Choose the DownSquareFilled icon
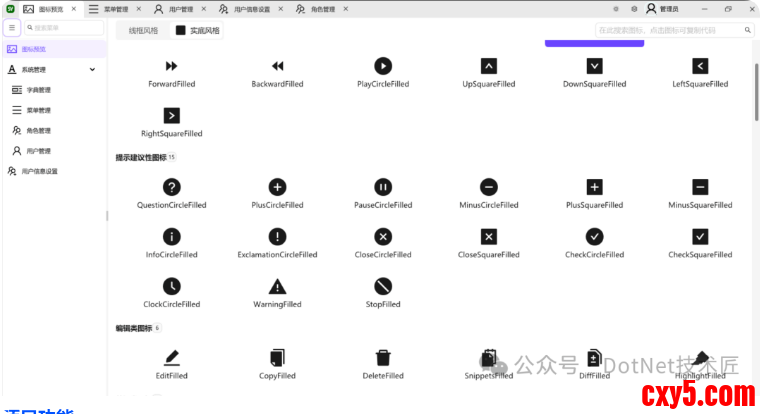The height and width of the screenshot is (414, 760). coord(594,66)
